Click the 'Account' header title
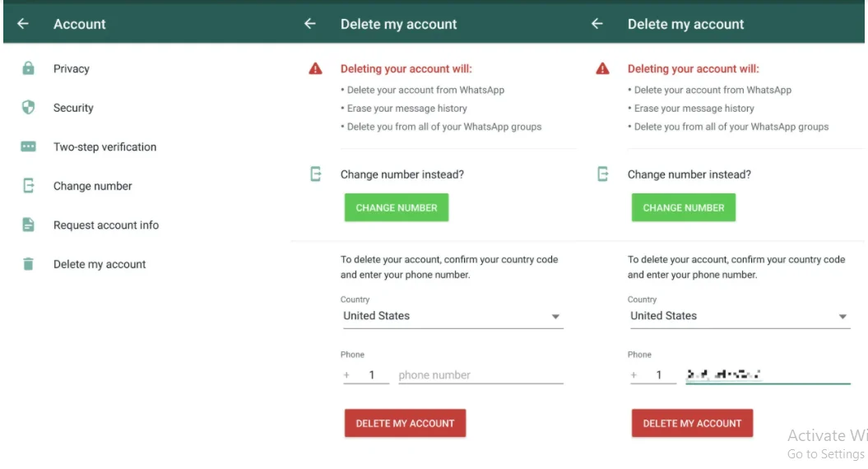This screenshot has height=469, width=868. click(x=80, y=24)
